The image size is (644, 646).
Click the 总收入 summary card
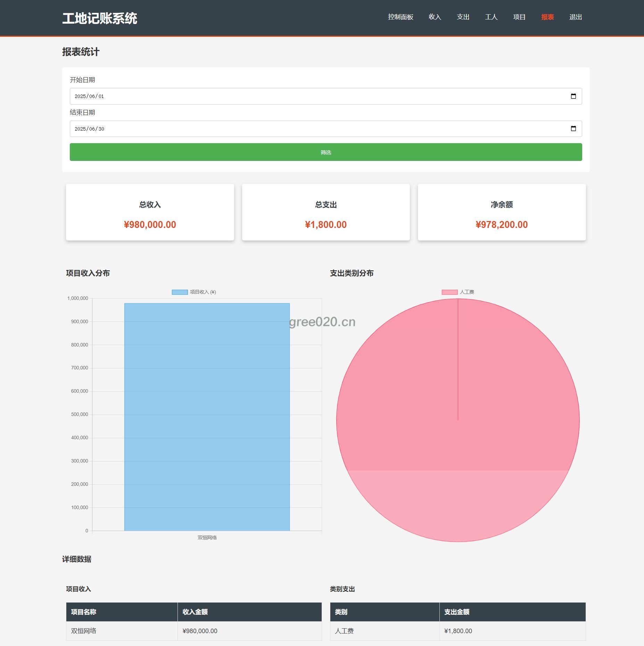coord(150,212)
